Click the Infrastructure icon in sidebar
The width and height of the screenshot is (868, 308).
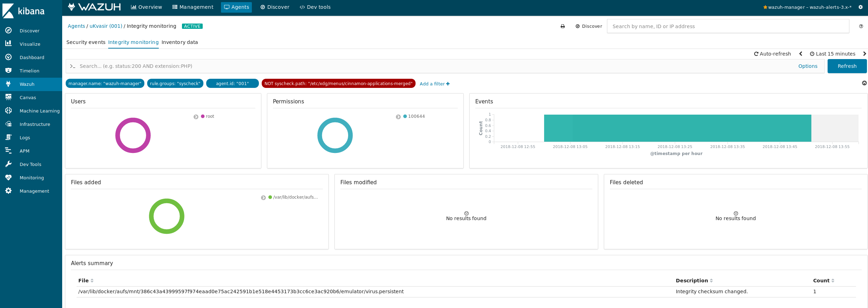pyautogui.click(x=8, y=124)
